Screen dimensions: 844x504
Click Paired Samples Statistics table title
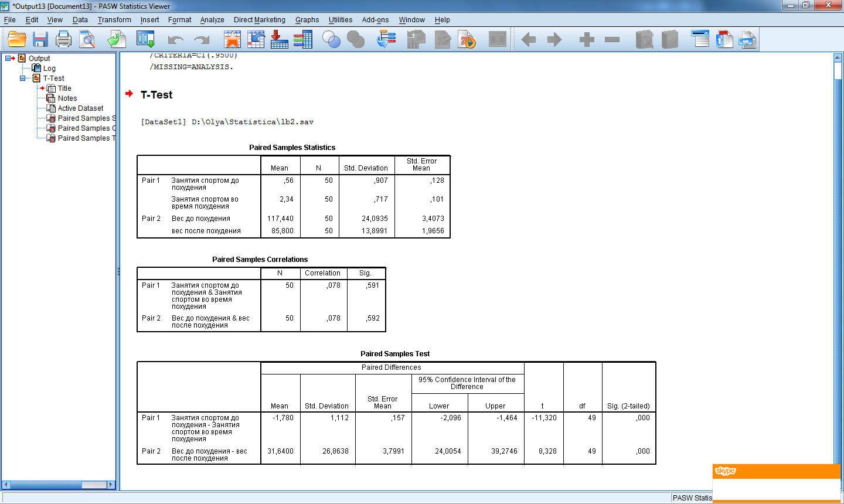[292, 147]
